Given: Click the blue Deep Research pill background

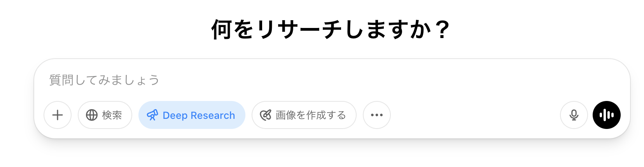Looking at the screenshot, I should tap(192, 115).
